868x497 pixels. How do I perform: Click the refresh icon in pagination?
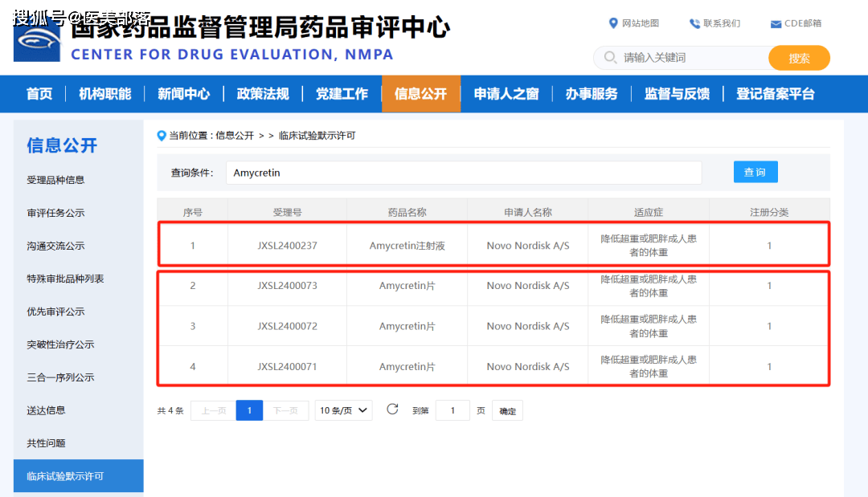[392, 409]
